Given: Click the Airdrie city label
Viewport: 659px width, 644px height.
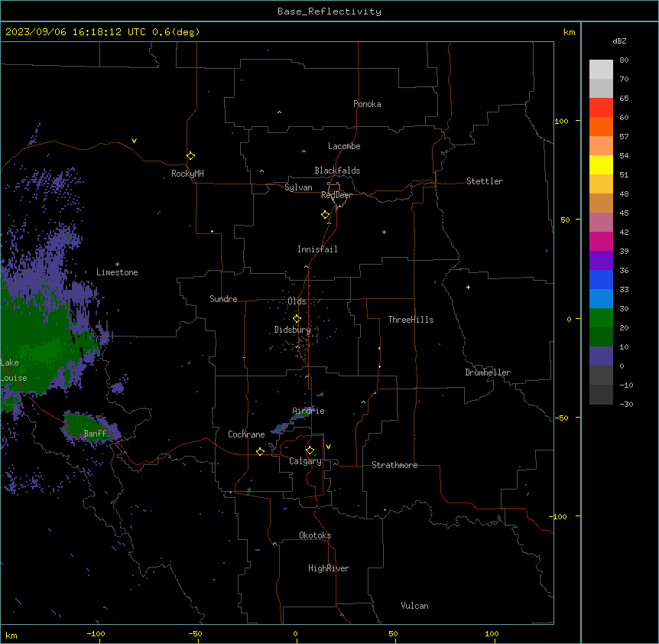Looking at the screenshot, I should click(309, 411).
